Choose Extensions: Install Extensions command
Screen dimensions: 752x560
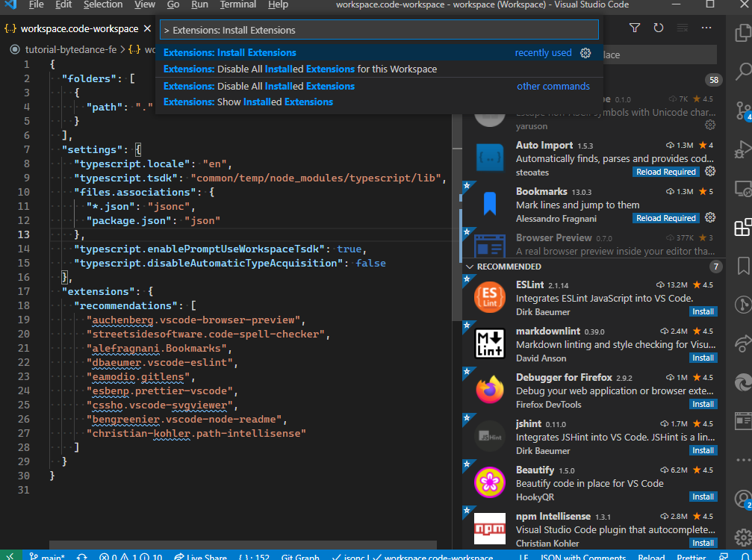pyautogui.click(x=379, y=53)
